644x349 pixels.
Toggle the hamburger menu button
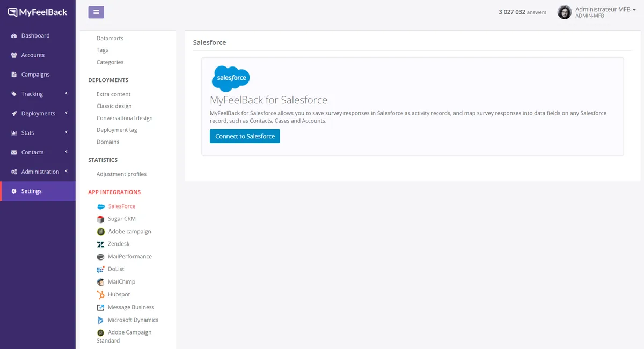pos(96,12)
